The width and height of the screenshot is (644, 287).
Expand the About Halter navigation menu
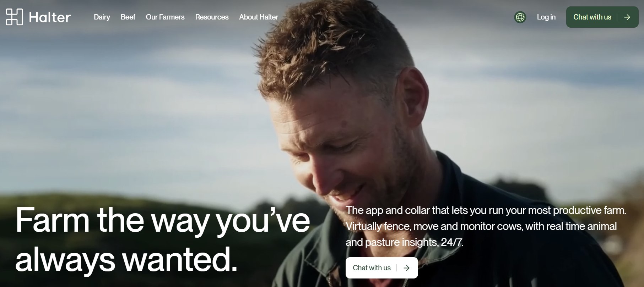pyautogui.click(x=259, y=17)
